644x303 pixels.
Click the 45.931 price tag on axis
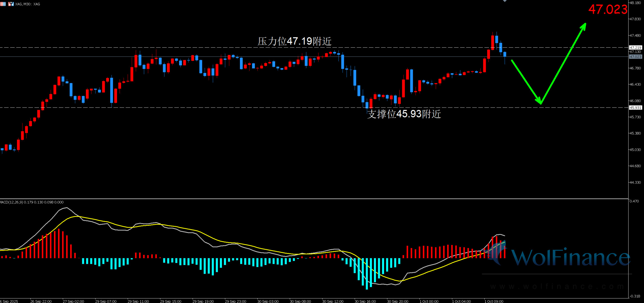tap(636, 108)
